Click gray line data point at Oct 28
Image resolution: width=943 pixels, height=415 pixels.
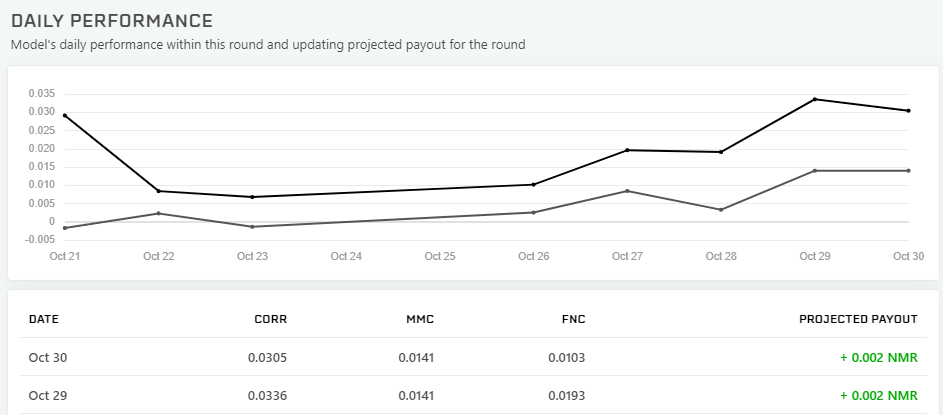tap(721, 210)
